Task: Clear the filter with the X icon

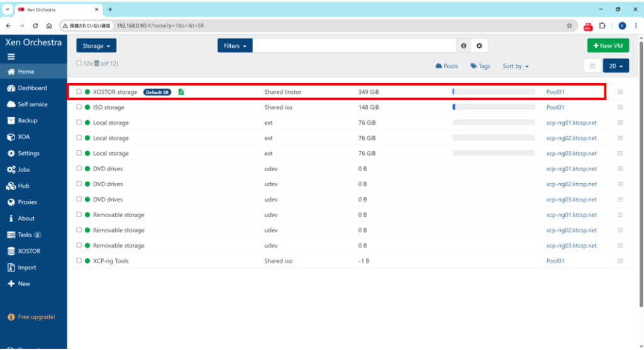Action: pos(479,46)
